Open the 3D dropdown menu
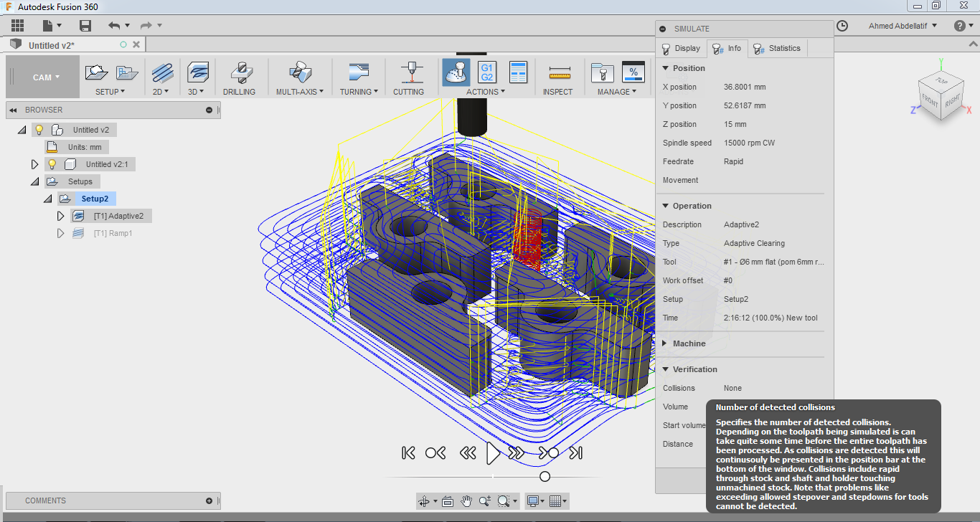This screenshot has width=980, height=522. pyautogui.click(x=196, y=92)
